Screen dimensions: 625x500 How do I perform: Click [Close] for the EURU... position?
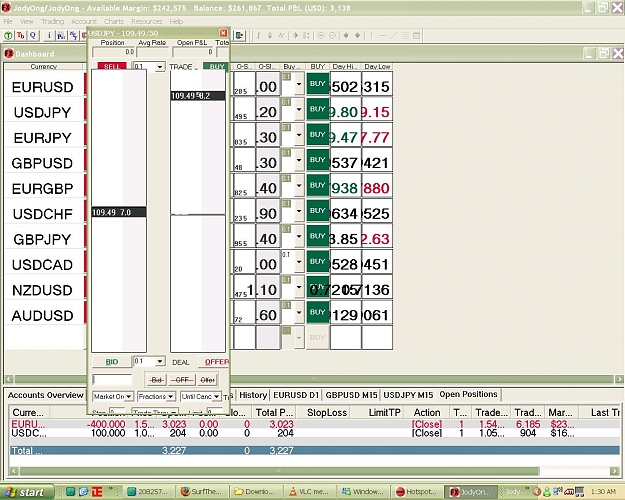pyautogui.click(x=426, y=424)
